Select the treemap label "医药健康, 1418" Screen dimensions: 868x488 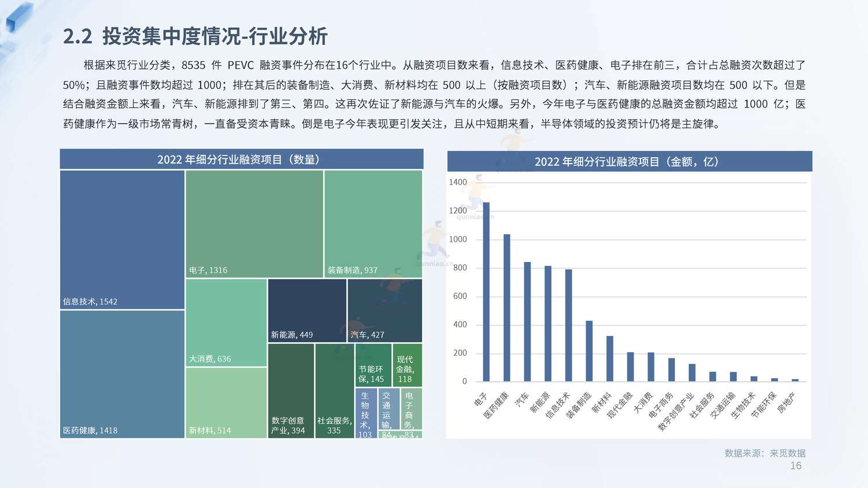pos(90,430)
